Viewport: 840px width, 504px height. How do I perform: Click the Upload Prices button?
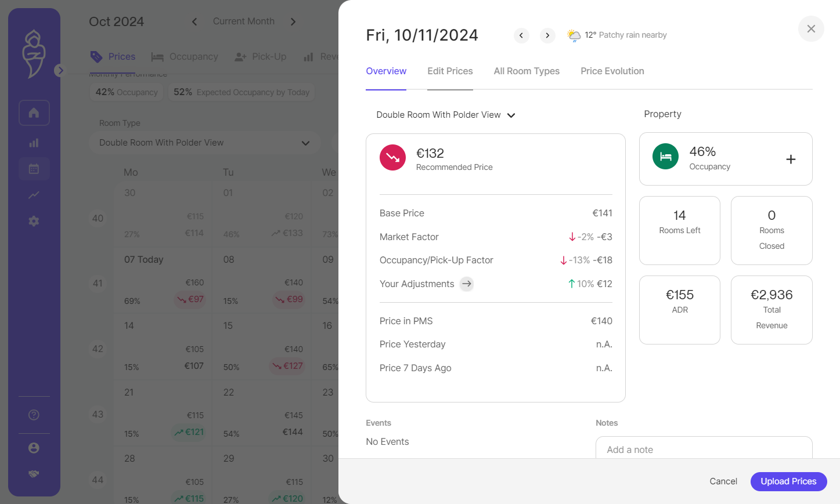(x=788, y=481)
